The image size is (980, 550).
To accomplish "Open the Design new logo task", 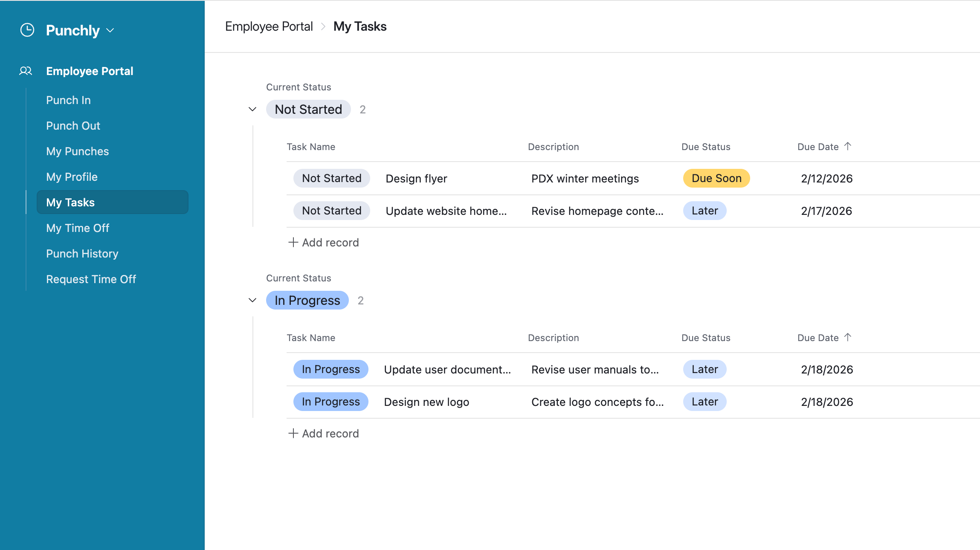I will pos(426,402).
